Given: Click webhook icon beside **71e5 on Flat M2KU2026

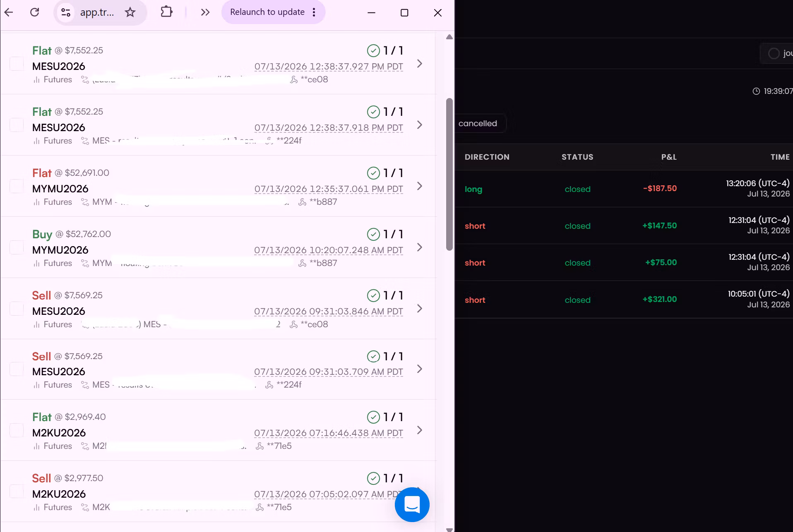Looking at the screenshot, I should coord(260,446).
